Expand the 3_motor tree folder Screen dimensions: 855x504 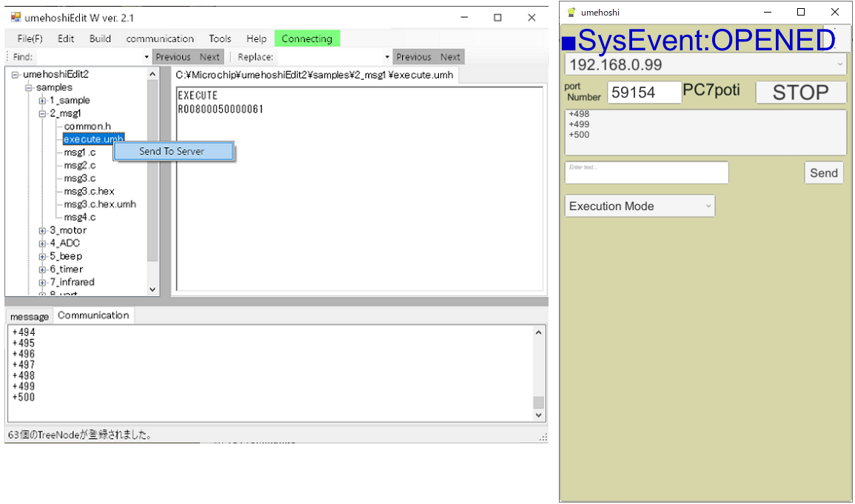[42, 231]
